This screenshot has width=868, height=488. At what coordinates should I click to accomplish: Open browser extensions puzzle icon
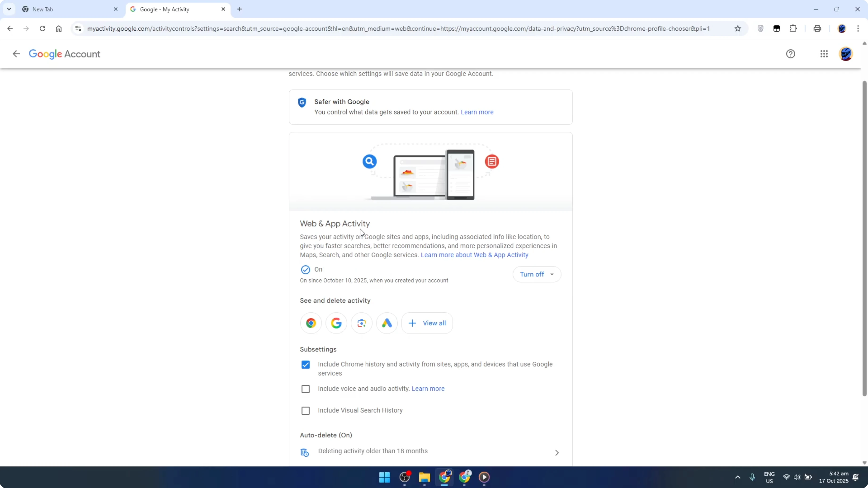(793, 29)
